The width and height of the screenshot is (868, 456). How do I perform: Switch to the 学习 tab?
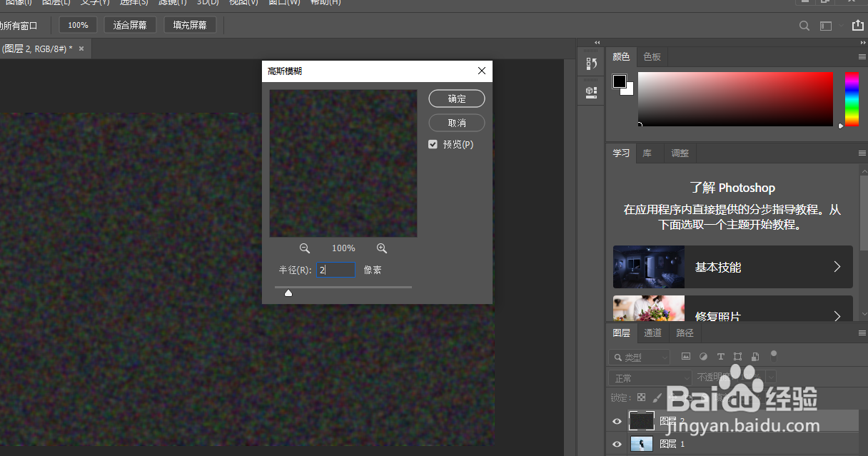[621, 153]
